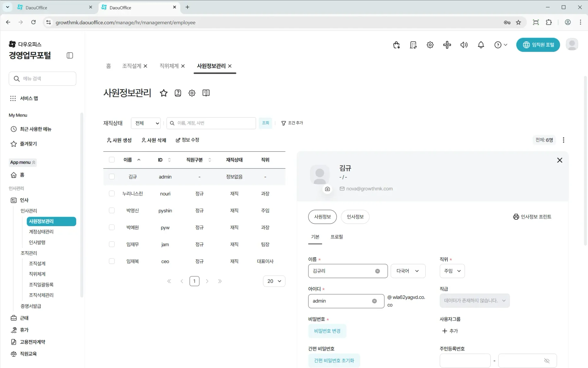Open the 다국어 language dropdown
This screenshot has width=588, height=368.
click(x=408, y=271)
